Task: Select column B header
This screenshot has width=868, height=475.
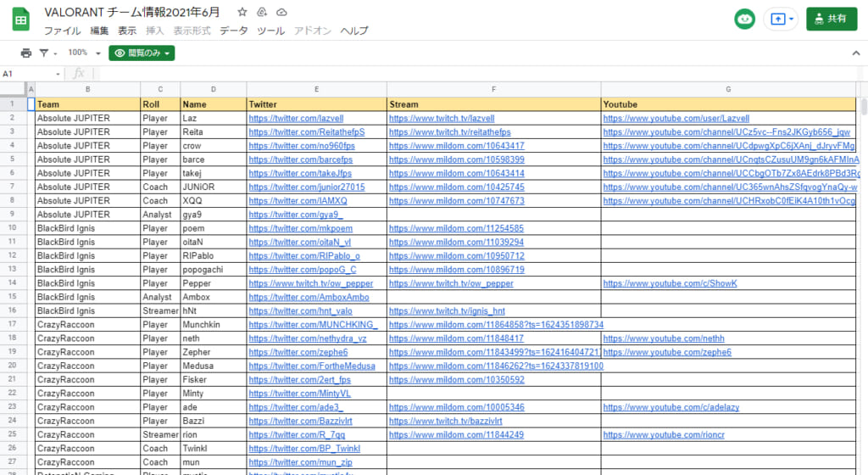Action: (x=87, y=89)
